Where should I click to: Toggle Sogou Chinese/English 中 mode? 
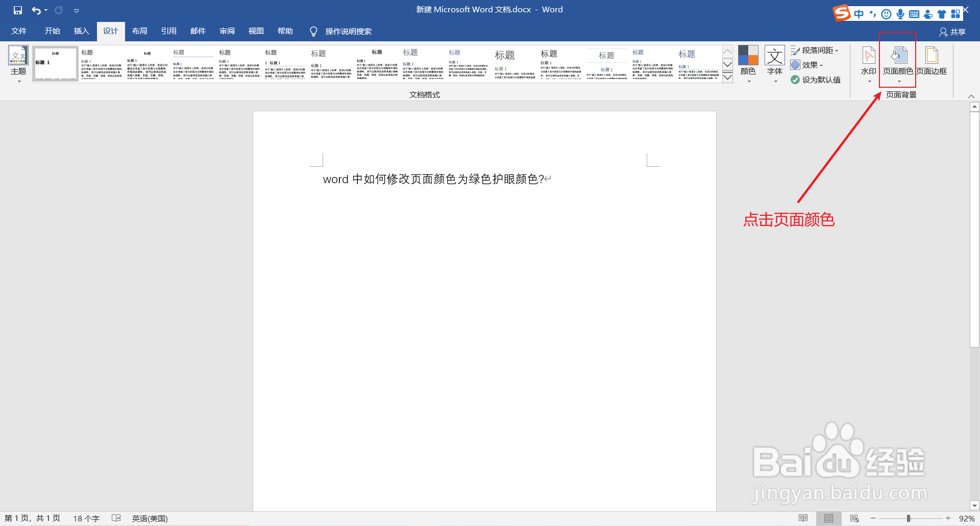(859, 14)
